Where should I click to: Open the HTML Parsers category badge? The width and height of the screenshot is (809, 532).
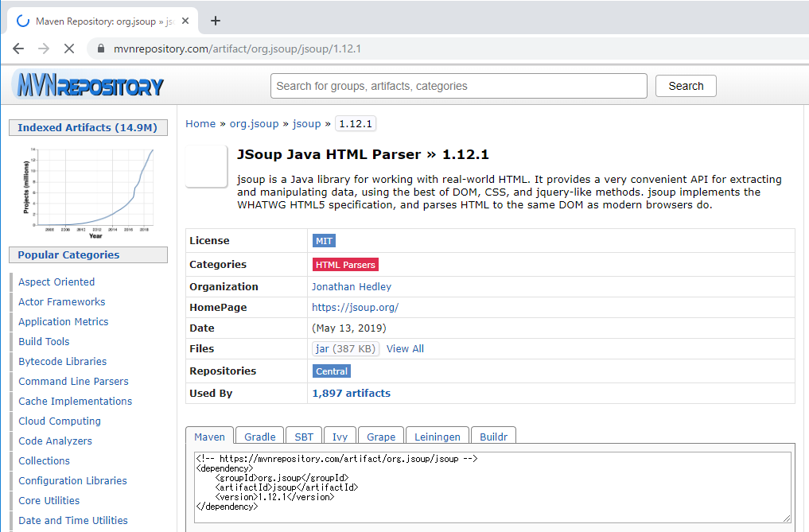345,265
